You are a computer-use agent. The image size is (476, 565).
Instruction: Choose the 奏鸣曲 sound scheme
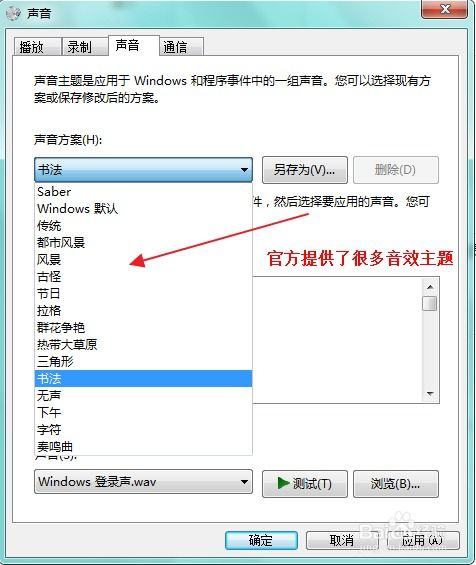(143, 446)
